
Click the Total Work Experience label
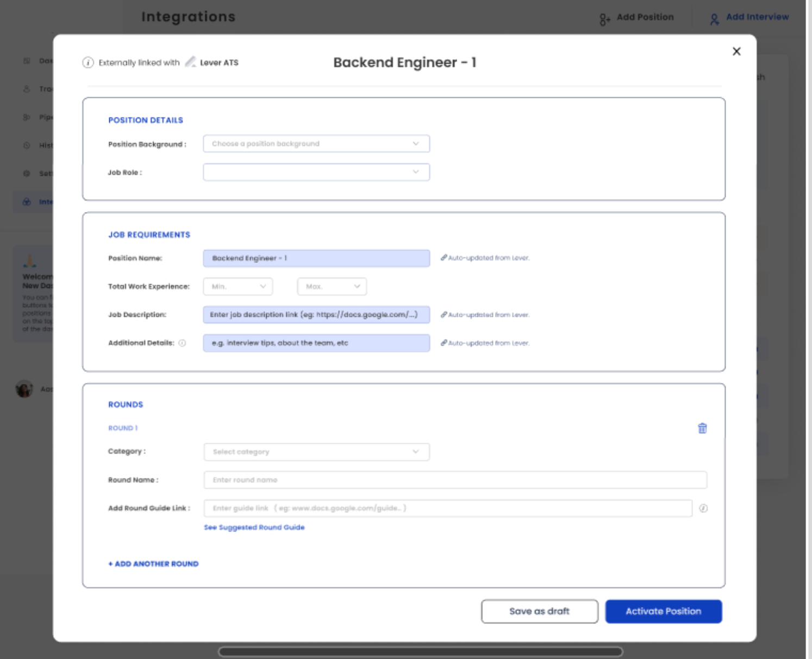[x=149, y=287]
